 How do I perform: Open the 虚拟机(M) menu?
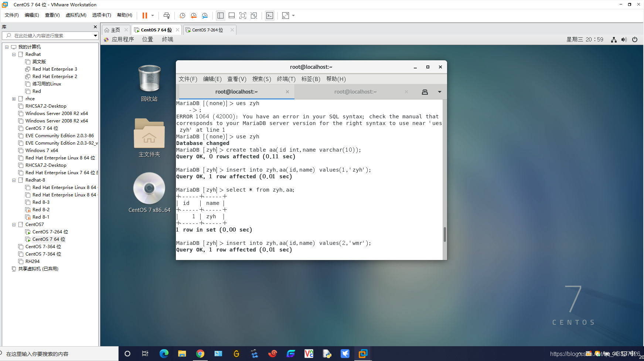76,15
